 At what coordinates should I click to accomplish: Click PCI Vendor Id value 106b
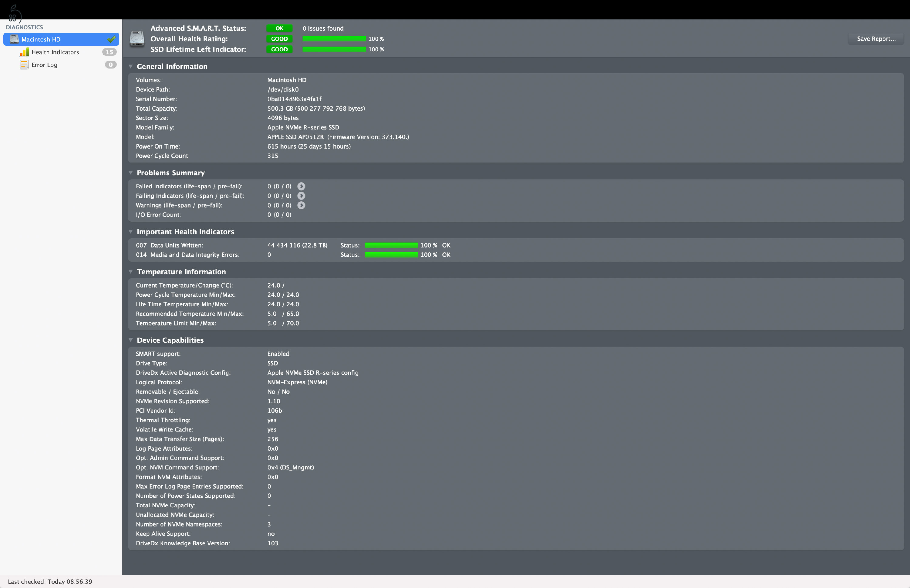point(275,411)
